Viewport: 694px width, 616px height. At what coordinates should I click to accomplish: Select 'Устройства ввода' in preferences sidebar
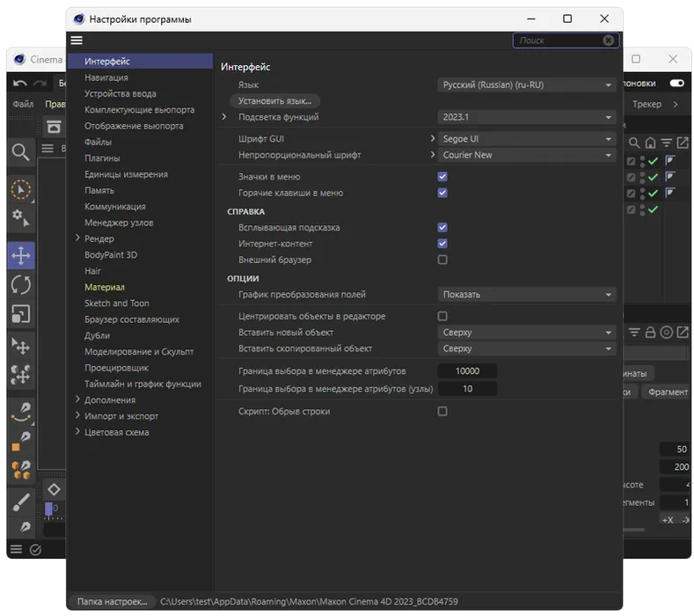coord(121,93)
